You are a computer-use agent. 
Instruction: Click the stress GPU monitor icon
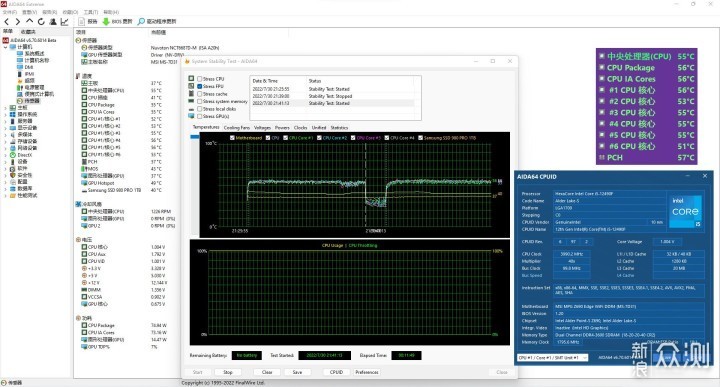point(191,116)
